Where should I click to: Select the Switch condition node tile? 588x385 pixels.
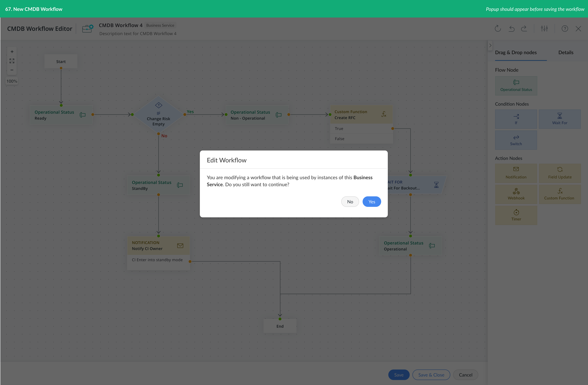[516, 140]
